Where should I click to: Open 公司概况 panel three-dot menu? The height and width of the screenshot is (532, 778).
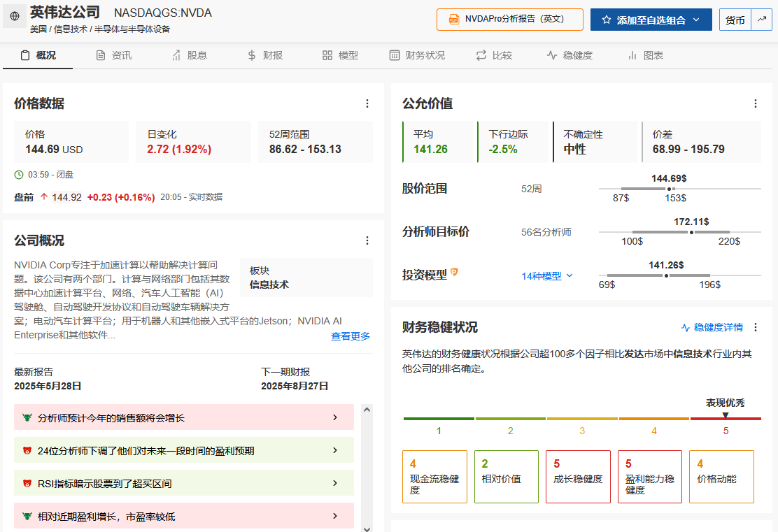[367, 240]
